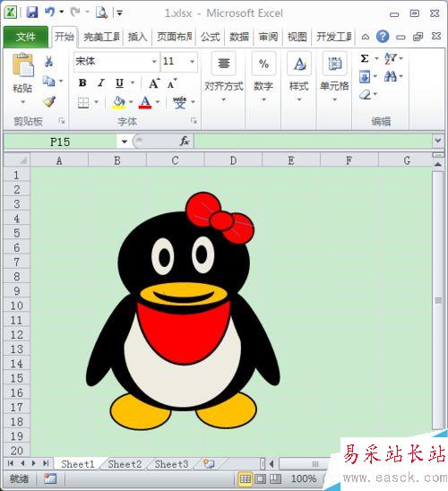Minimize the ribbon with caret icon
Screen dimensions: 448x491
(365, 37)
